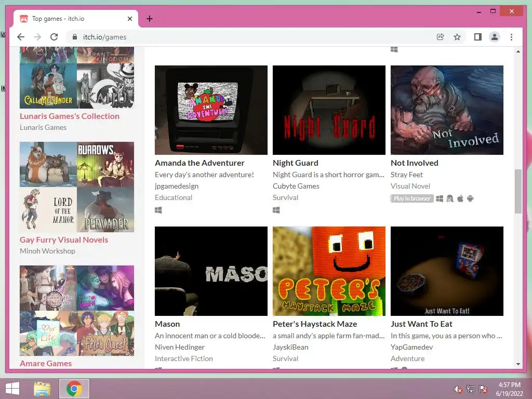Click Apple icon for Not Involved
Screen dimensions: 532x399
coord(460,198)
